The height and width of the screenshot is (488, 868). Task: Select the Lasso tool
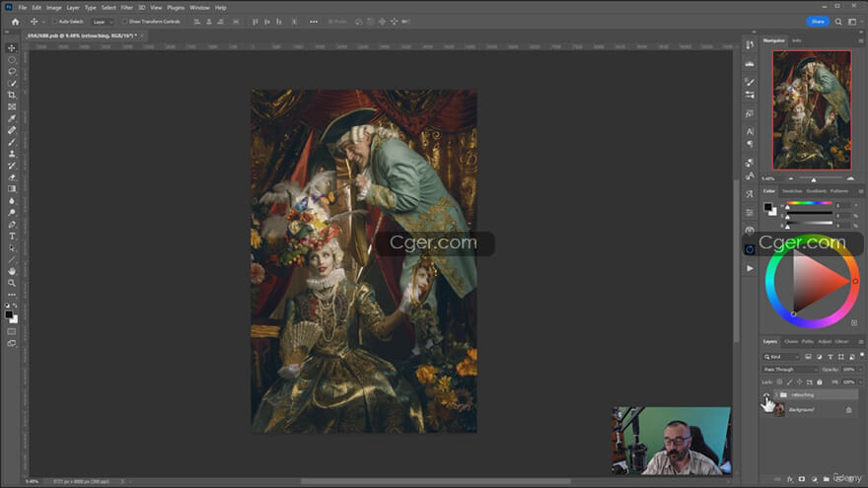[12, 71]
